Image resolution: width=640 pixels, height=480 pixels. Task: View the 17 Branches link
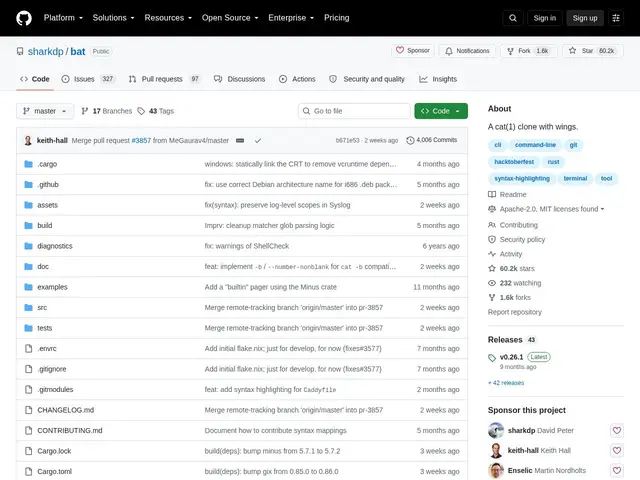tap(107, 111)
